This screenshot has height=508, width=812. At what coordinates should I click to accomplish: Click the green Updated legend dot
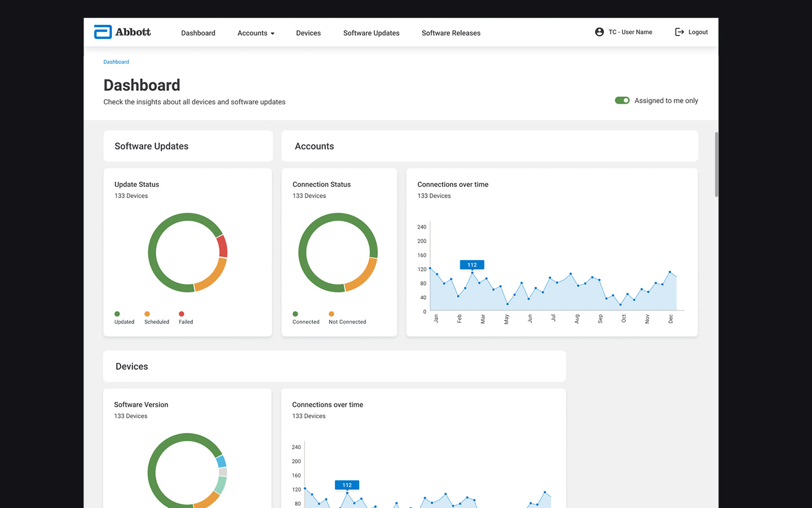pos(117,314)
